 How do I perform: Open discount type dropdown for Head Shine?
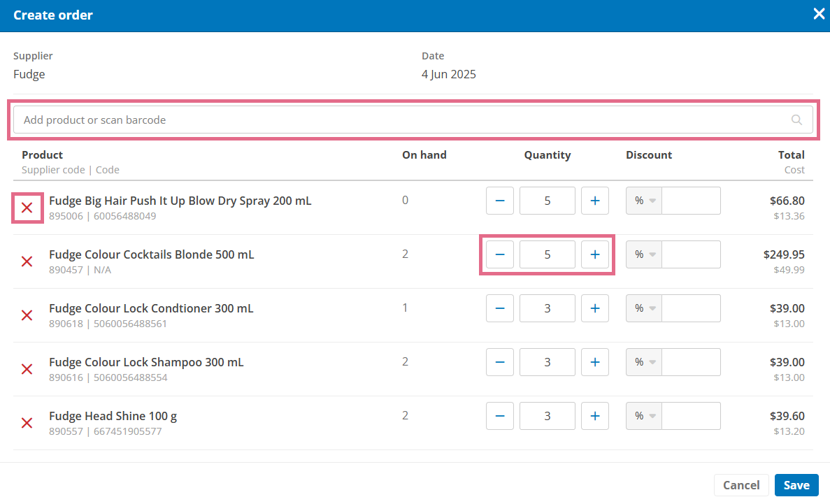[644, 416]
